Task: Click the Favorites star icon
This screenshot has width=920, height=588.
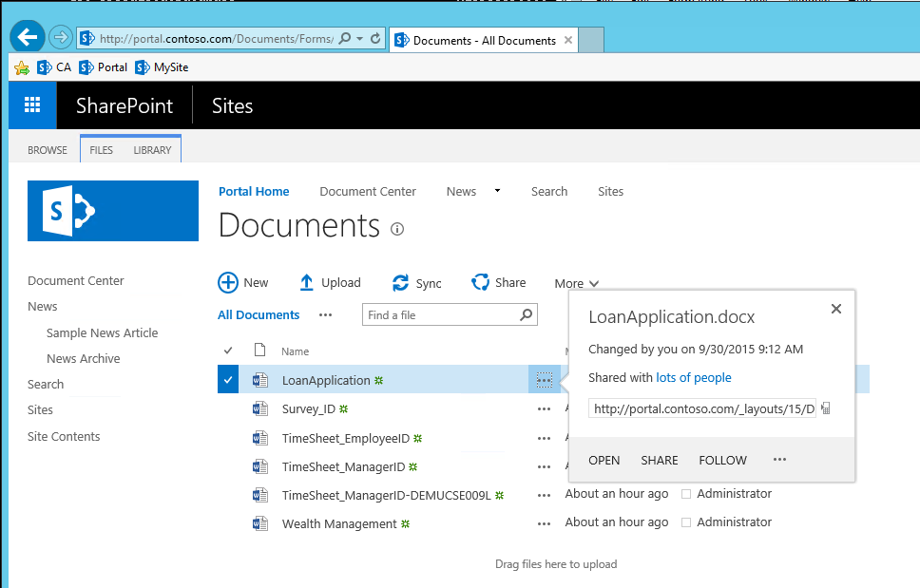Action: coord(22,67)
